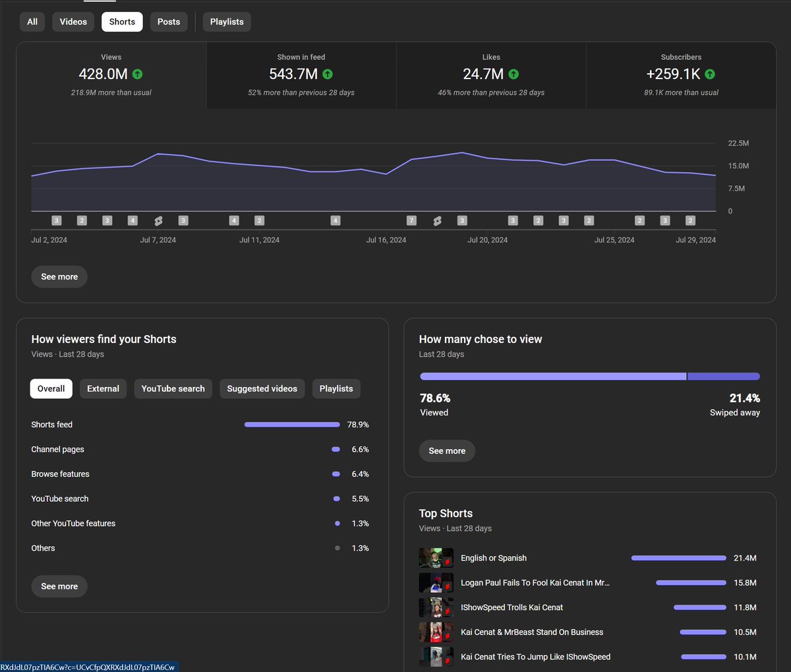Open the IShowSpeed Trolls Kai Cenat thumbnail
This screenshot has height=672, width=791.
pyautogui.click(x=436, y=607)
